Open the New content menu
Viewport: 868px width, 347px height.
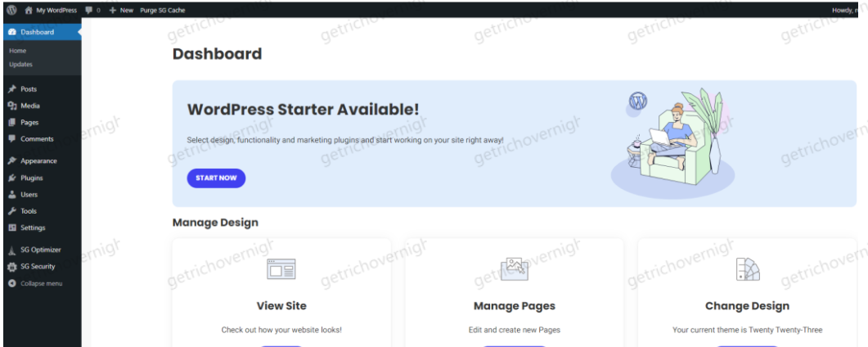click(x=121, y=10)
